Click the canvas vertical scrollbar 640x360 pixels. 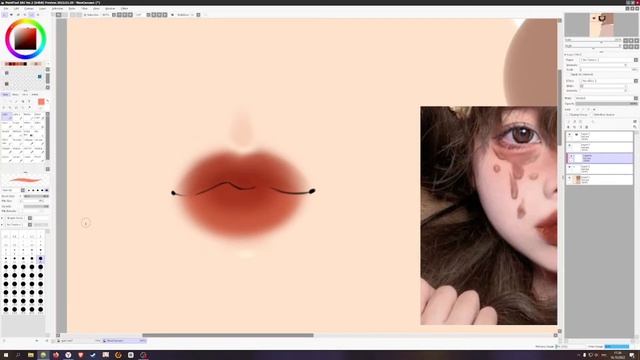(x=559, y=107)
